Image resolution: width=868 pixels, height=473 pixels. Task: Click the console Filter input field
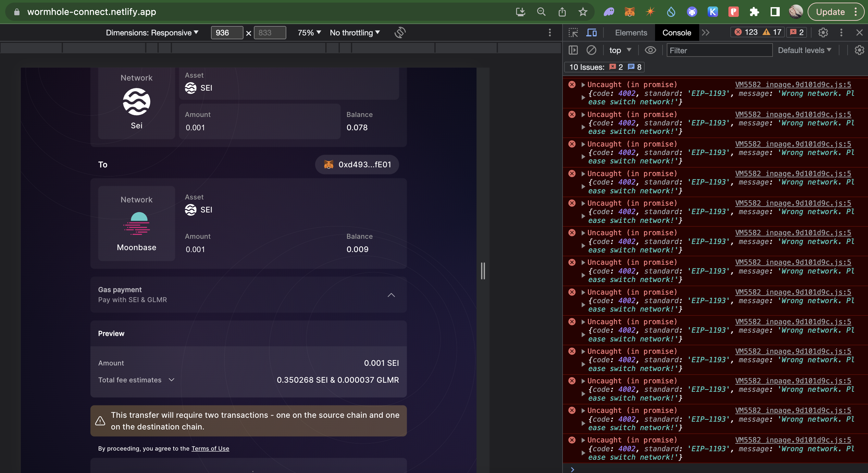tap(719, 50)
